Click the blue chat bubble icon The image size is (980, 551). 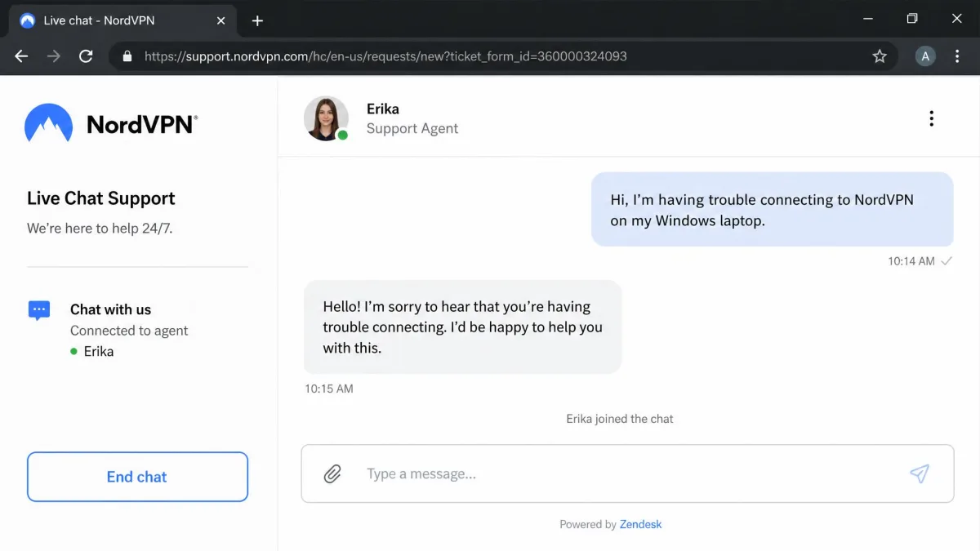(x=39, y=310)
